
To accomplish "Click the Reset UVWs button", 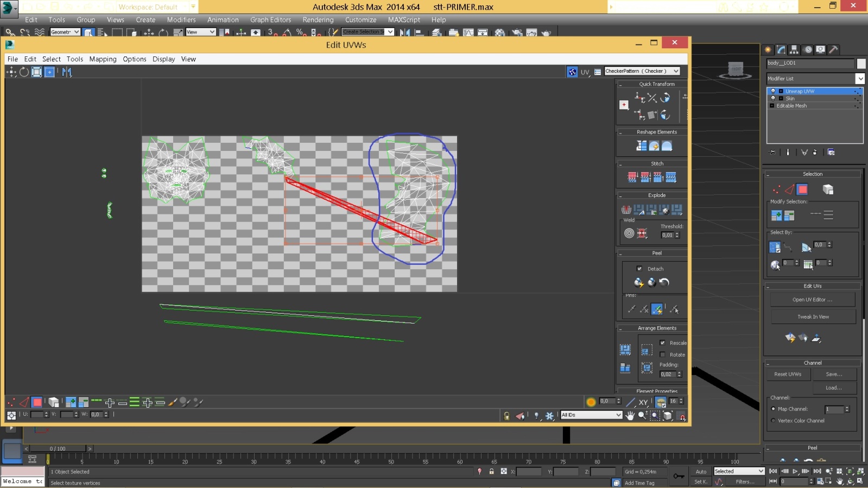I will pos(788,375).
